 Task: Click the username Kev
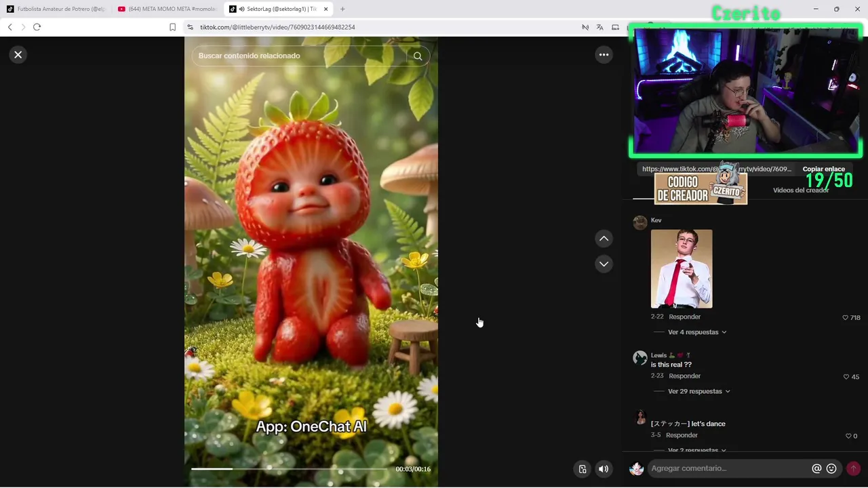point(656,220)
